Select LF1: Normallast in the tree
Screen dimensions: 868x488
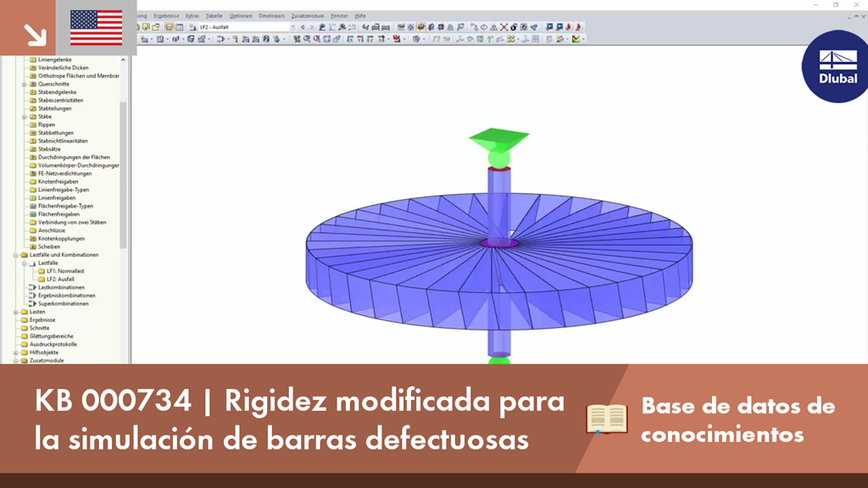tap(65, 271)
